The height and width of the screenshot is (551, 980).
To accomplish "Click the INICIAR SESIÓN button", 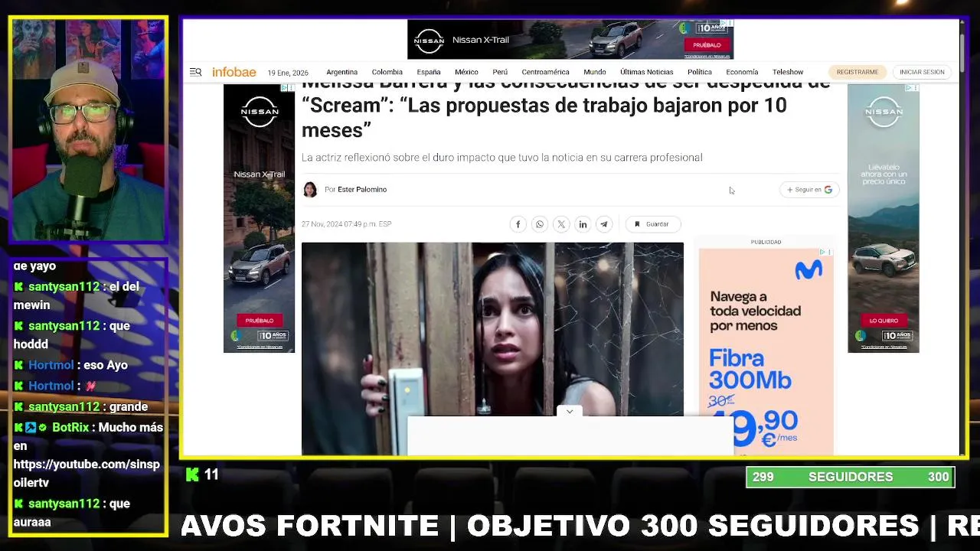I will tap(922, 72).
